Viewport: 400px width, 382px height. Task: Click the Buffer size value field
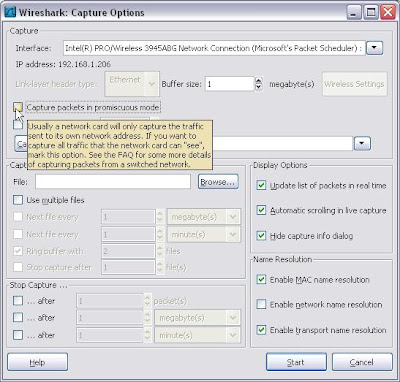tap(230, 84)
